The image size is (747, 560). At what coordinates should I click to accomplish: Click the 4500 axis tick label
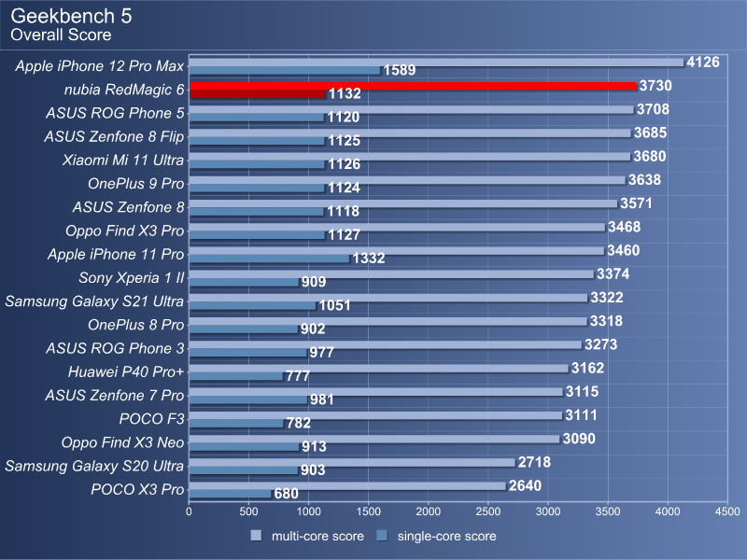click(x=727, y=511)
